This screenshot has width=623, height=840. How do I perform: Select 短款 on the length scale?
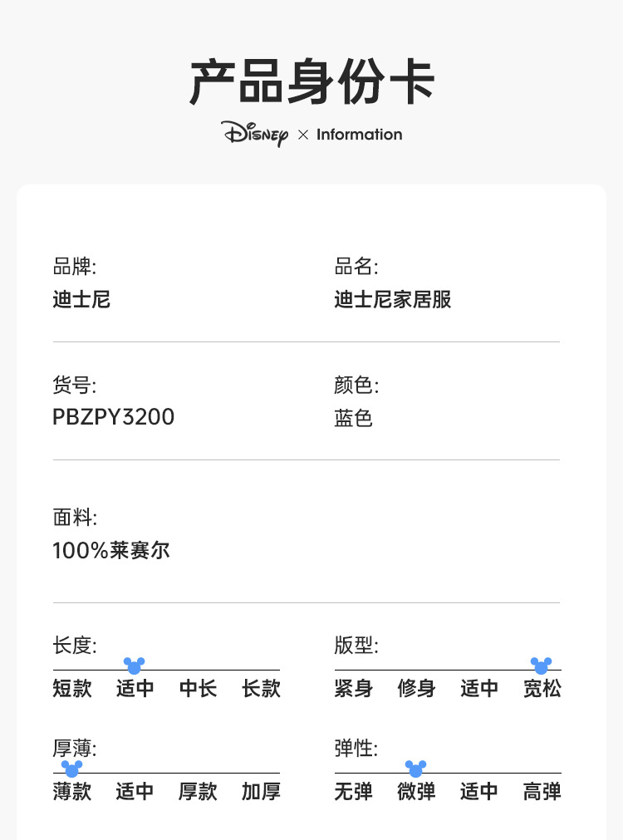pyautogui.click(x=72, y=689)
